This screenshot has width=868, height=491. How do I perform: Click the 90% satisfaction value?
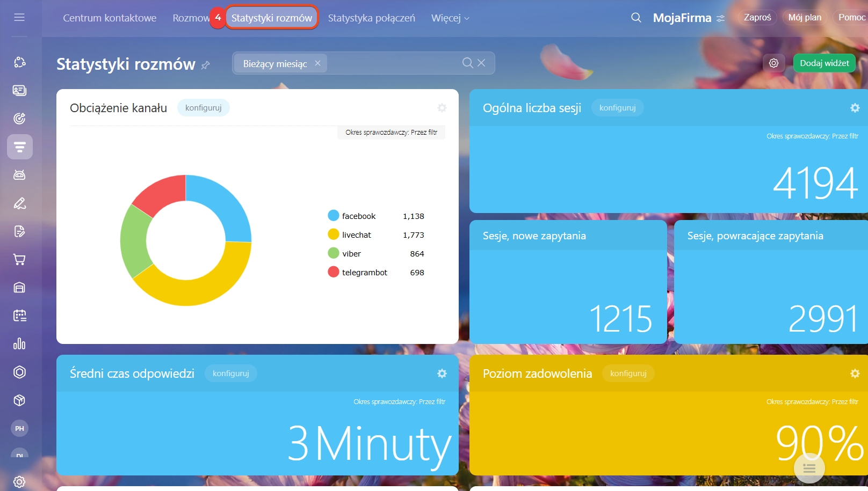820,443
